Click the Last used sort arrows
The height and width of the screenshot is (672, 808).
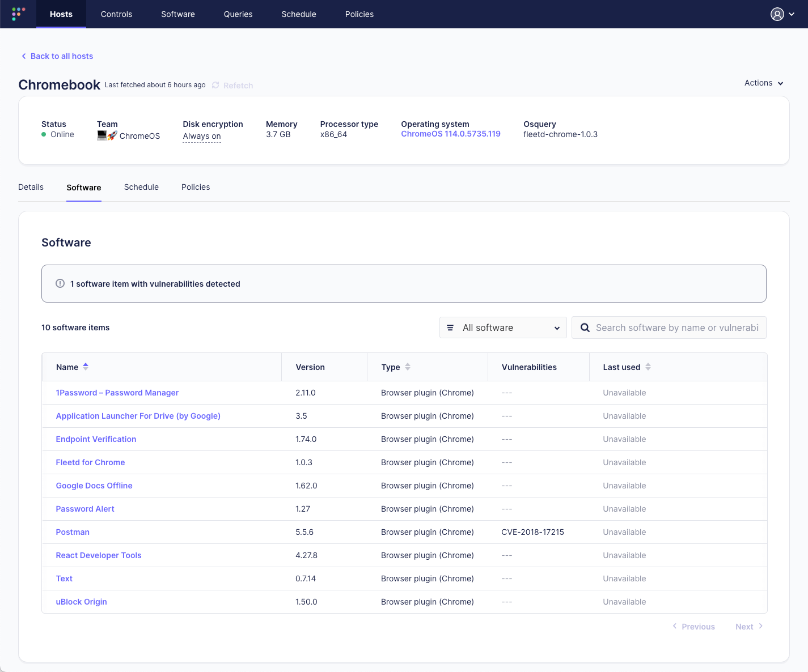[x=648, y=367]
